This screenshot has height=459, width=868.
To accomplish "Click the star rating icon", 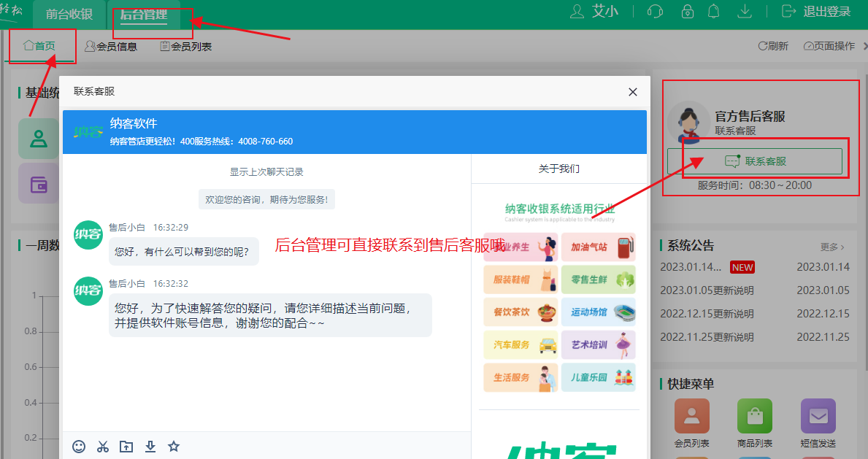I will [174, 447].
